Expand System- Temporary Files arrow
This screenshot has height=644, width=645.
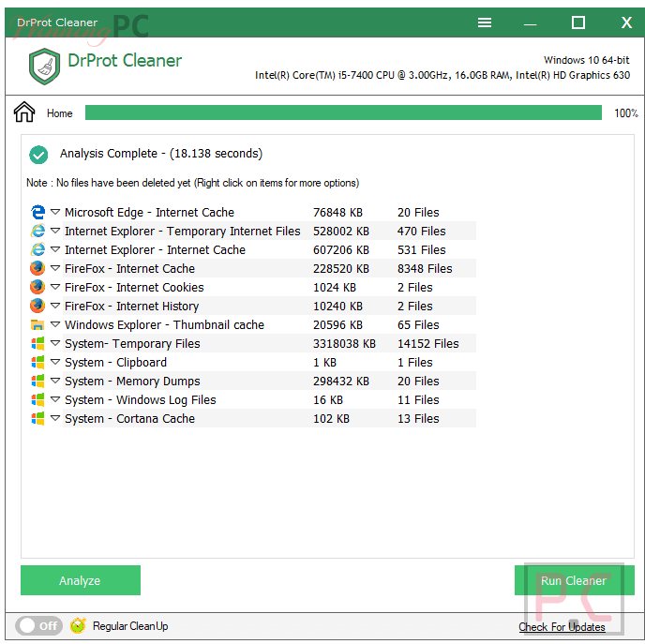tap(55, 343)
